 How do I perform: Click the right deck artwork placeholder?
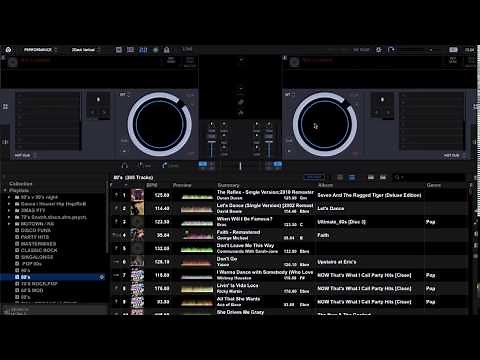[x=294, y=62]
